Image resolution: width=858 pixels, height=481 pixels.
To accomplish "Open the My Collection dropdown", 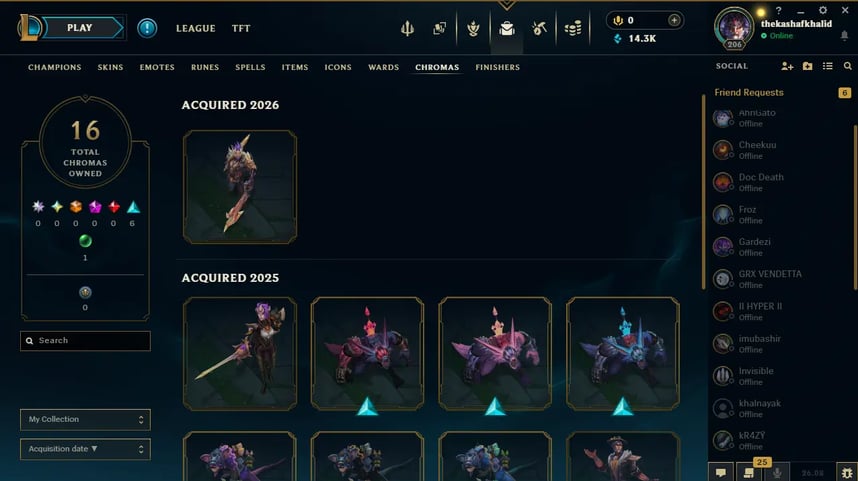I will [x=85, y=419].
